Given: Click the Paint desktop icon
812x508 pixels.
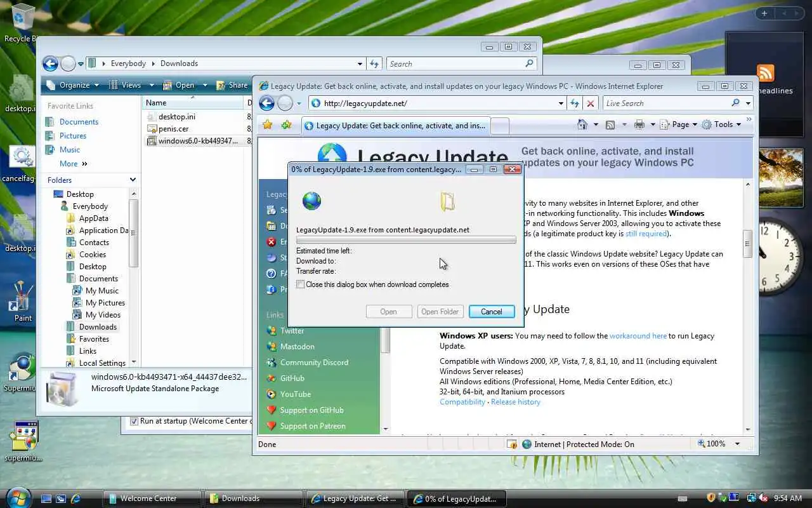Looking at the screenshot, I should point(23,300).
